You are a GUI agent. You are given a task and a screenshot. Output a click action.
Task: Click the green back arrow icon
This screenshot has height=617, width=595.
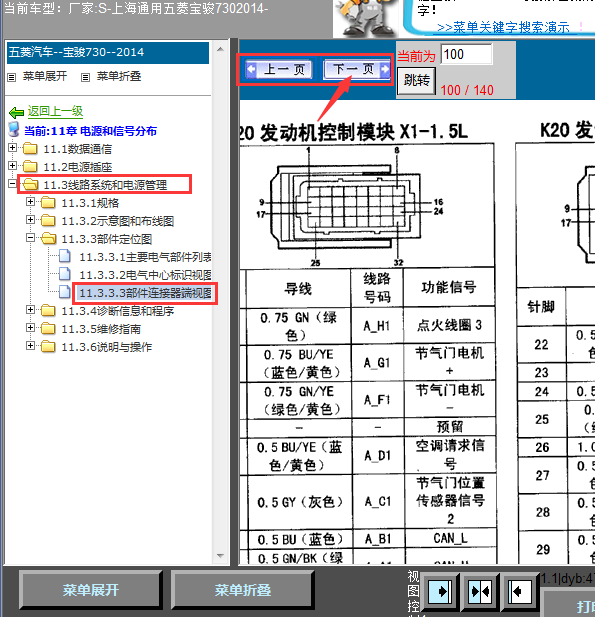[17, 113]
